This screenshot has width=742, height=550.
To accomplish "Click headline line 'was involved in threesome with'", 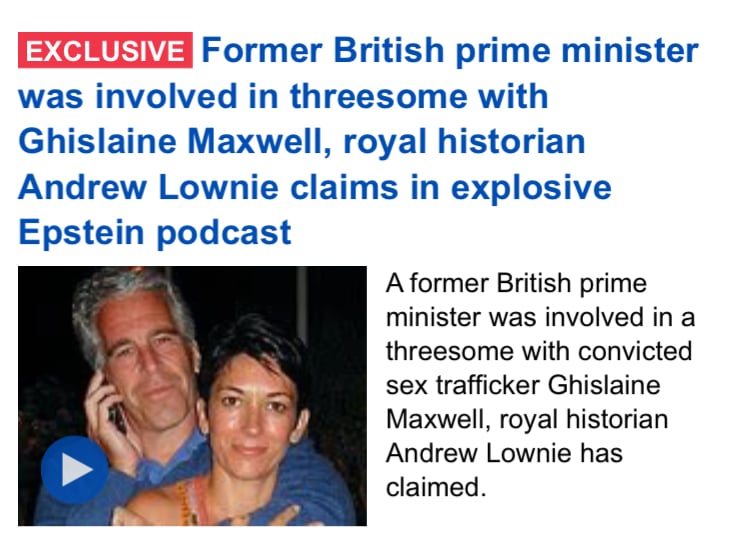I will click(283, 96).
